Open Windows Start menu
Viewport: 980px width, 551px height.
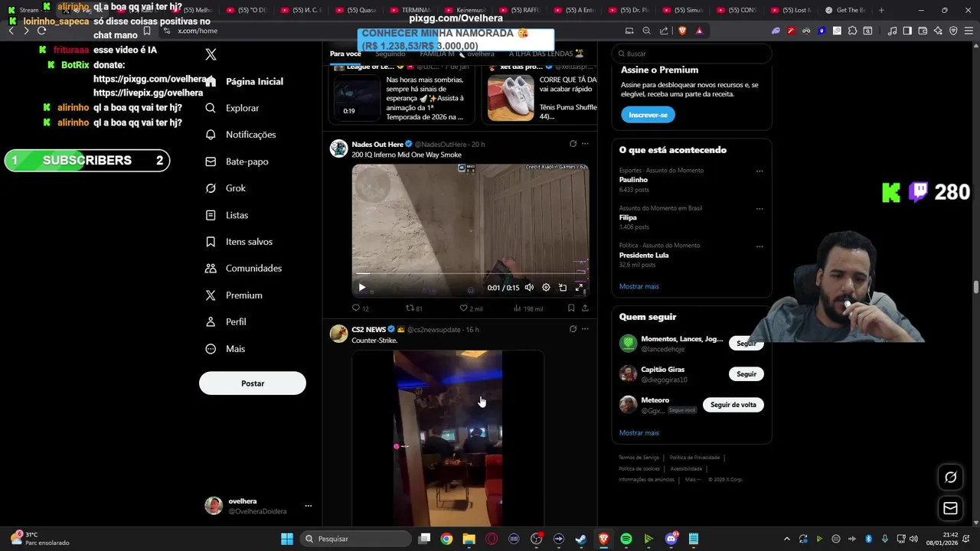286,539
